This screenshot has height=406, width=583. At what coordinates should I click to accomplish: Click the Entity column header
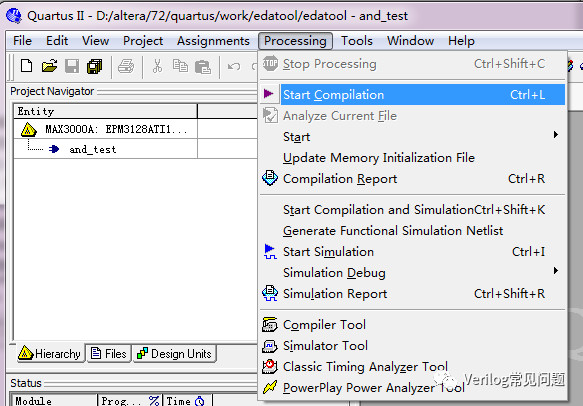pos(106,111)
